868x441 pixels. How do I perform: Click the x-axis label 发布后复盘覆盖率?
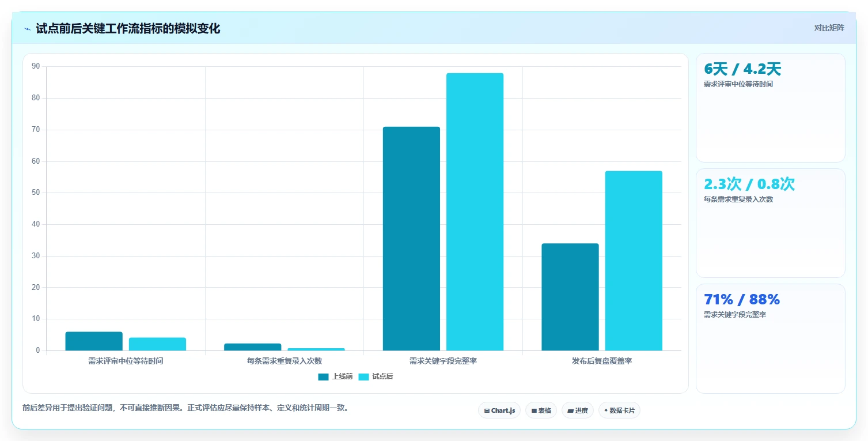click(x=602, y=361)
